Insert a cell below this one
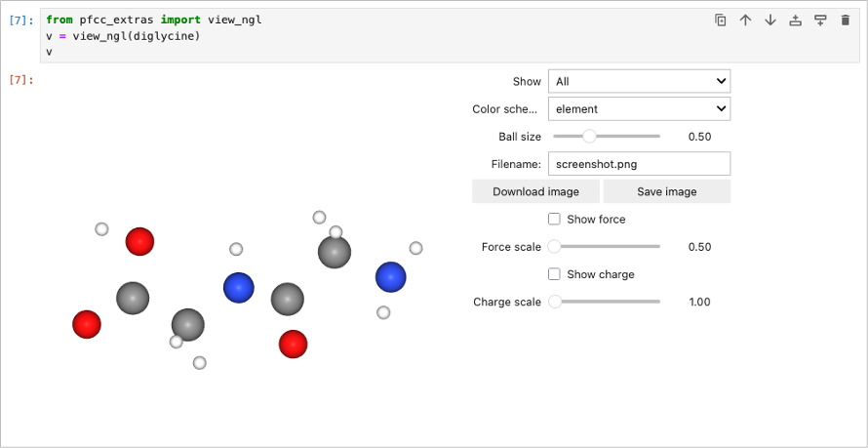868x448 pixels. point(819,20)
